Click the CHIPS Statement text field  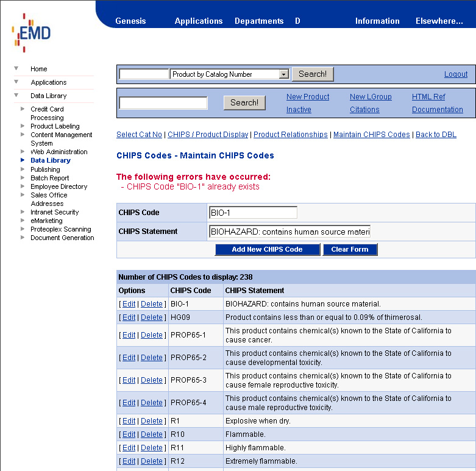pyautogui.click(x=290, y=232)
